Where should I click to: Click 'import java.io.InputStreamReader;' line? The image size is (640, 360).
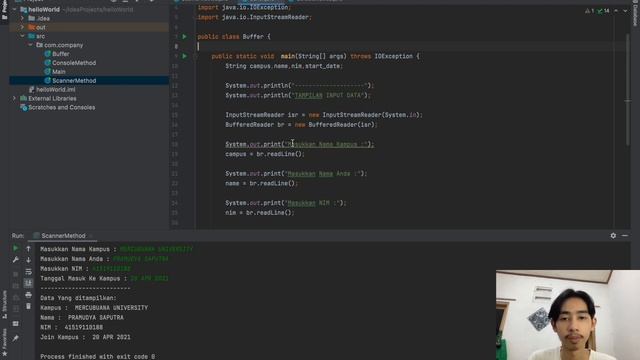coord(254,17)
